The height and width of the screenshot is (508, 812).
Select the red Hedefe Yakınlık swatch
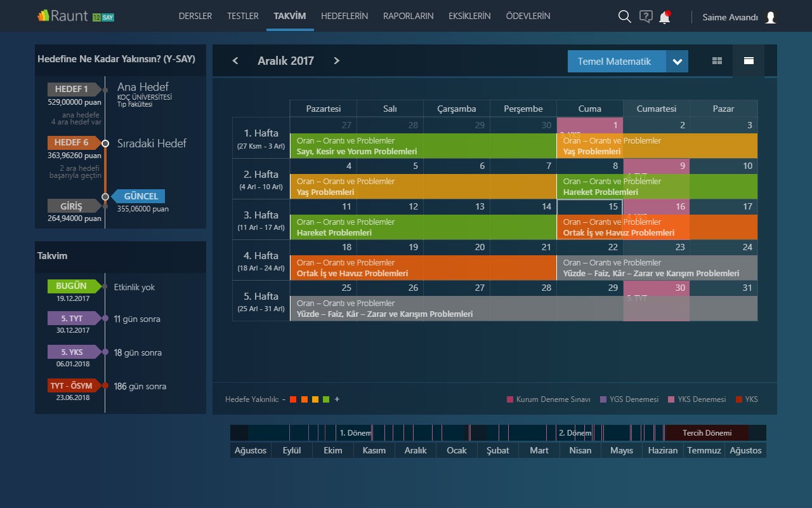point(293,399)
